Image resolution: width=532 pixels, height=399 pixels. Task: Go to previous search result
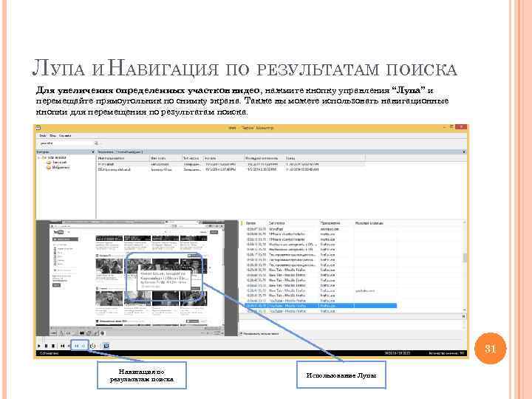coord(77,346)
